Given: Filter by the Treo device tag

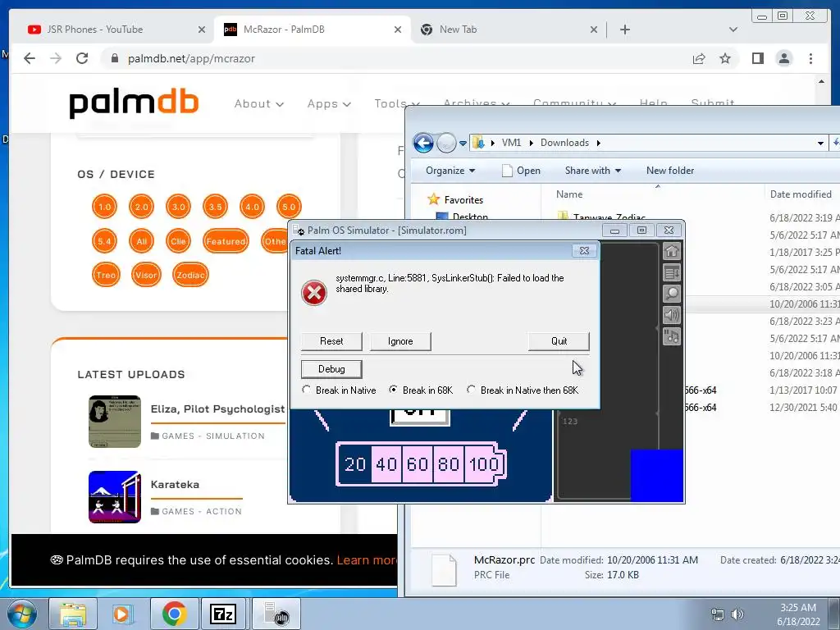Looking at the screenshot, I should [106, 275].
